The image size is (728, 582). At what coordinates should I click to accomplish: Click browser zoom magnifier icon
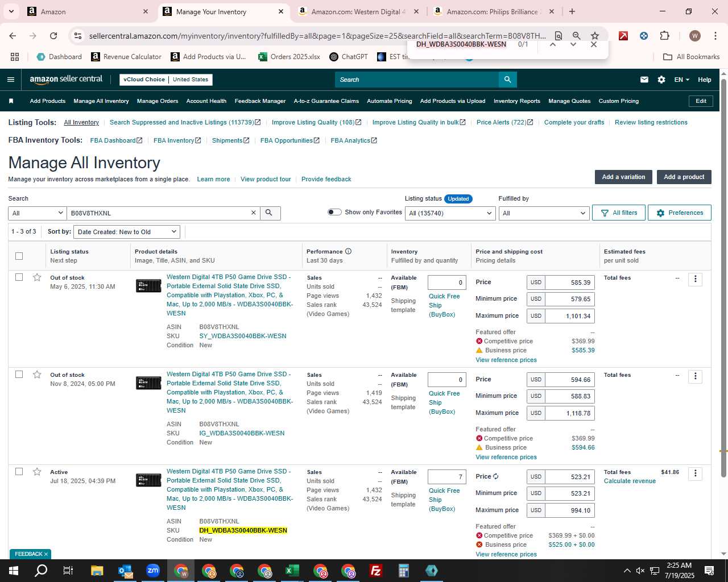point(576,36)
